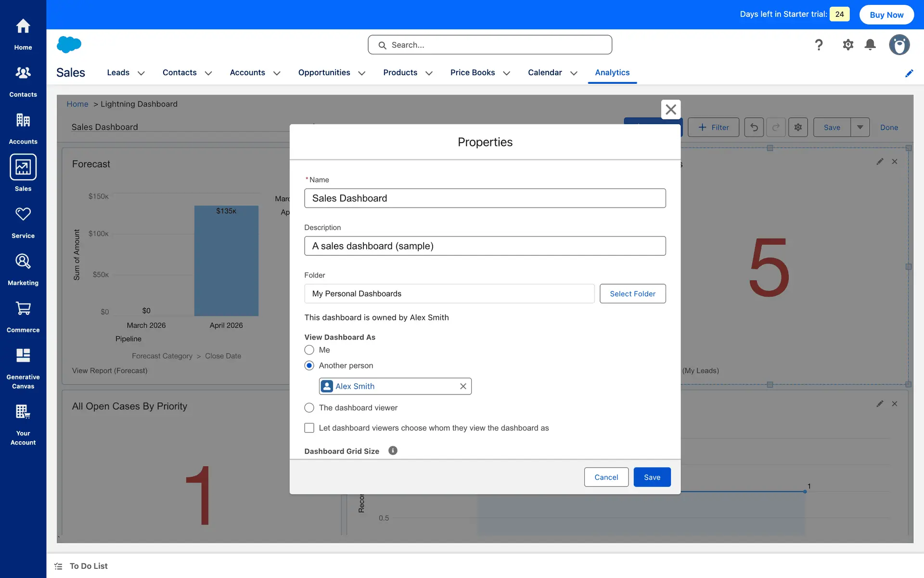Select "The dashboard viewer" radio option
The width and height of the screenshot is (924, 578).
click(x=309, y=408)
